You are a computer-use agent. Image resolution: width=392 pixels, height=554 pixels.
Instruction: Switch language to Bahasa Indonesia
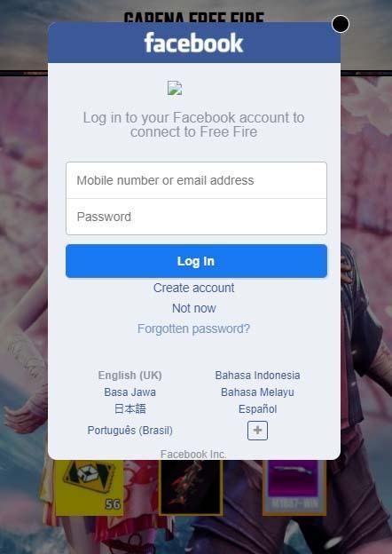(x=257, y=376)
